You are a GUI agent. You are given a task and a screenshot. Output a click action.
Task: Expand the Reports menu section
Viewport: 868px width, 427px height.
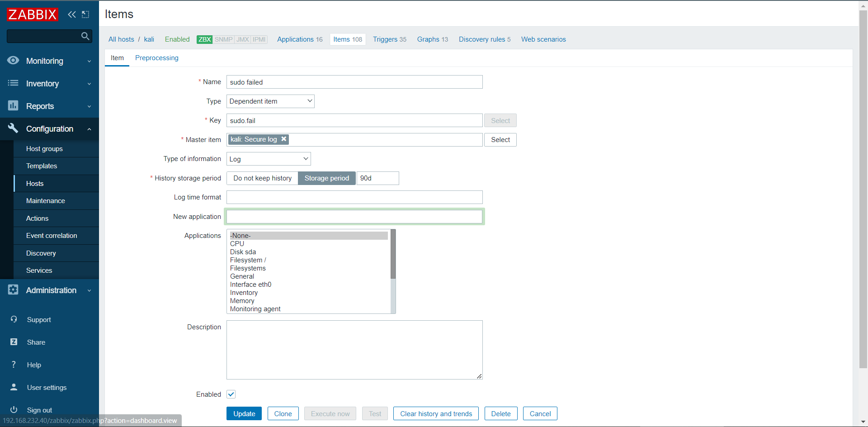[49, 106]
